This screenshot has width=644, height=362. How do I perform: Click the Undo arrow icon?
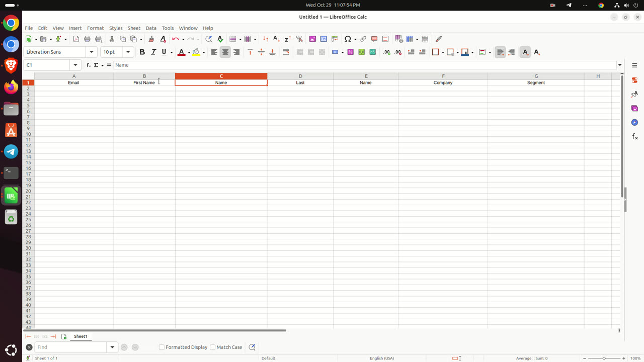click(175, 39)
